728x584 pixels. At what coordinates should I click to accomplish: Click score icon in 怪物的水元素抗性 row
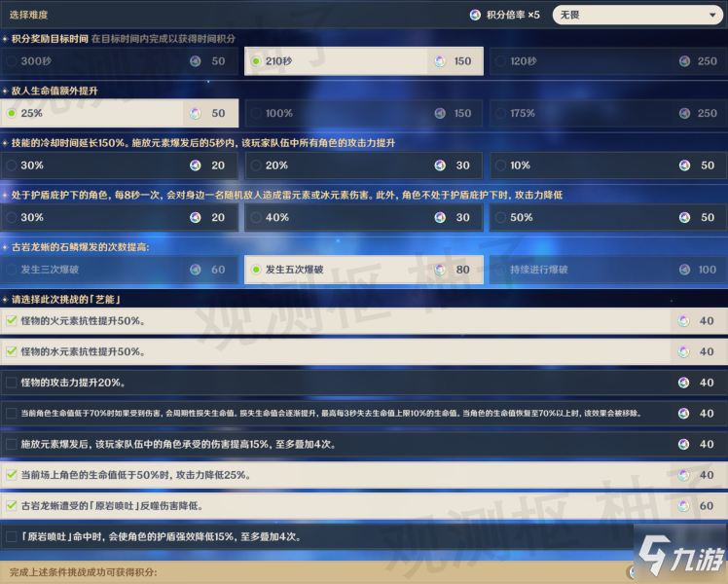(x=683, y=351)
